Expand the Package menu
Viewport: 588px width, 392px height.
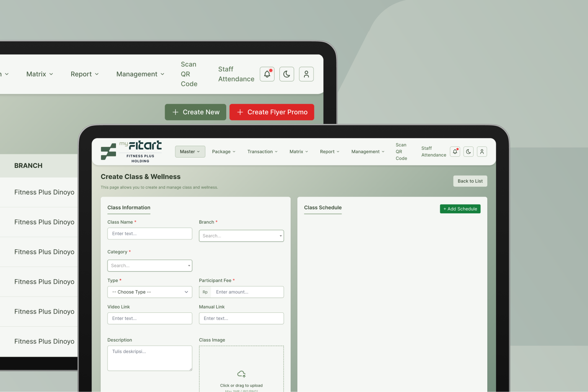click(x=224, y=152)
